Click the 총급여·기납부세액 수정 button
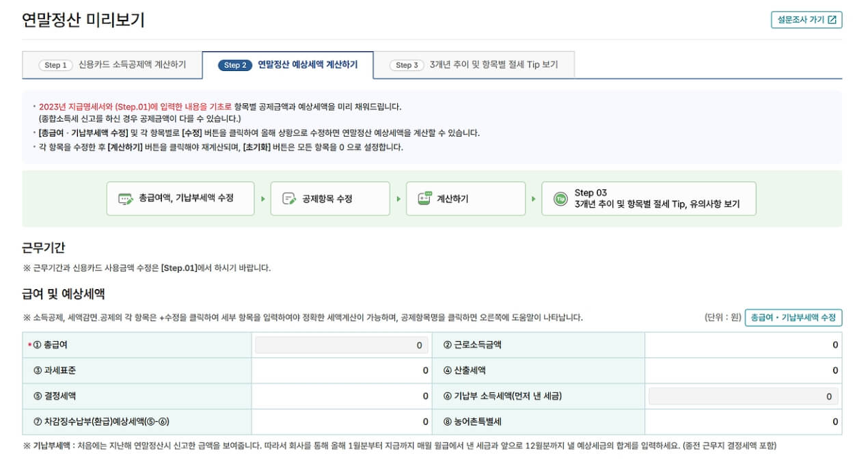Viewport: 868px width, 462px height. [x=793, y=318]
